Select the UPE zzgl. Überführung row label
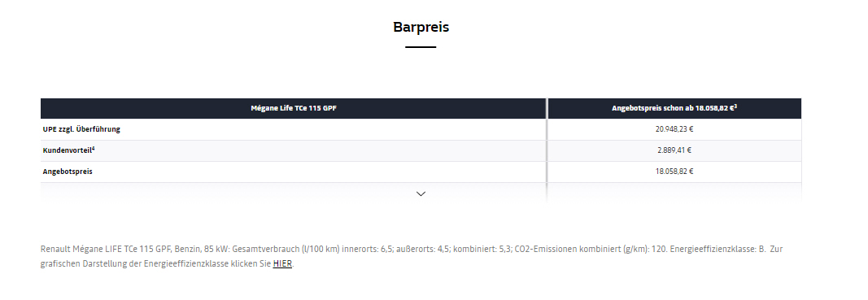 (81, 129)
